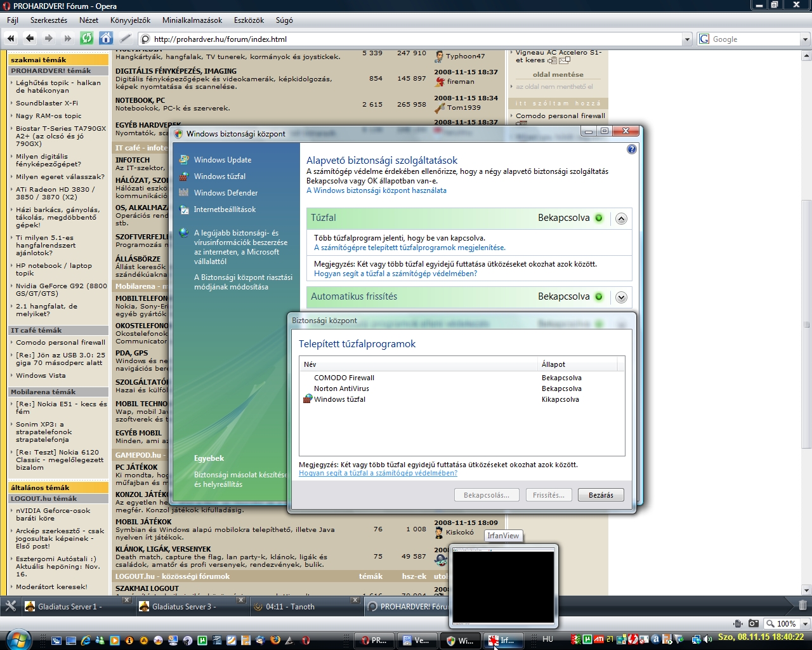Open the Súgó menu

(x=284, y=20)
